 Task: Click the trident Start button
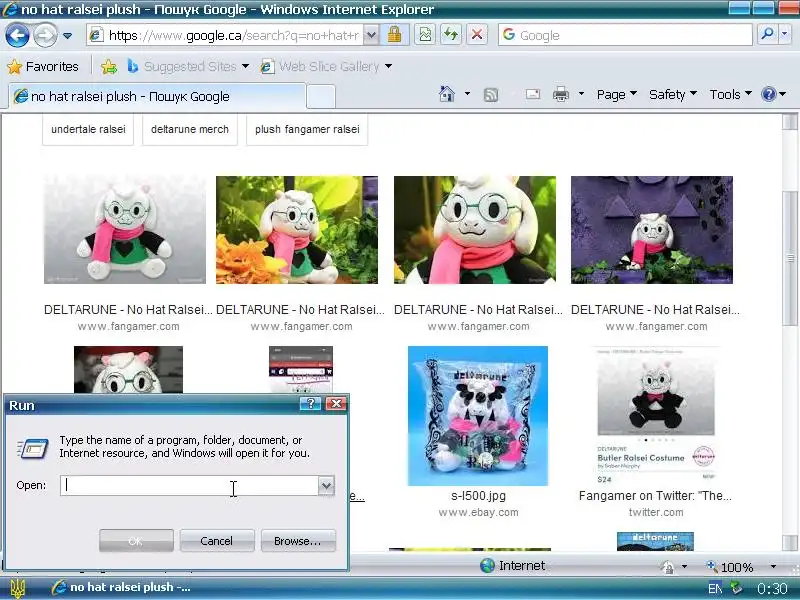point(18,588)
